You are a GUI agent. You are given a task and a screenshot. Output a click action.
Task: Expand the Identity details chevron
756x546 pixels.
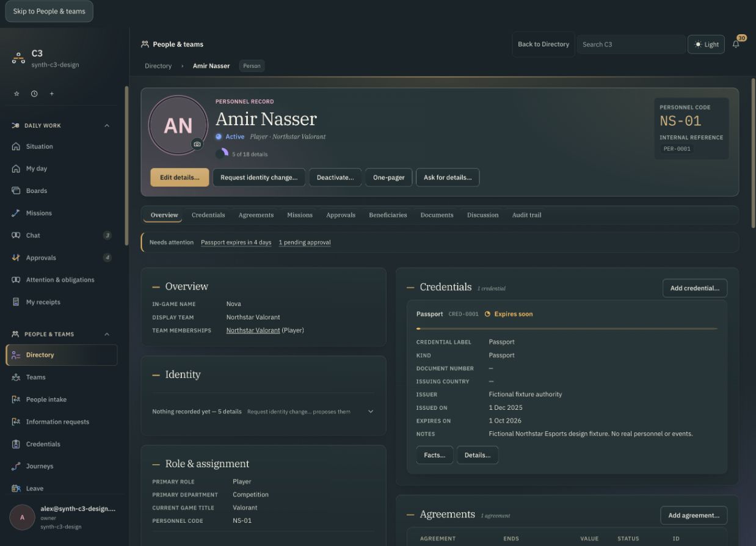(370, 412)
